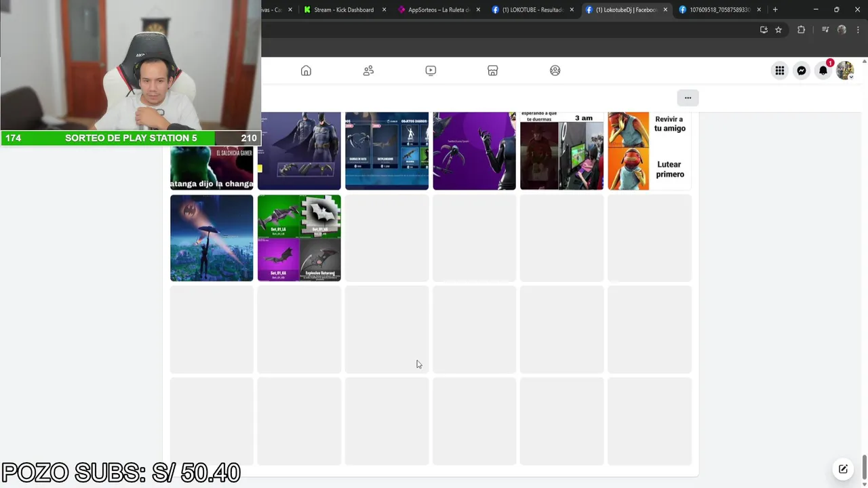The height and width of the screenshot is (488, 868).
Task: Click the install app icon in address bar
Action: [x=764, y=30]
